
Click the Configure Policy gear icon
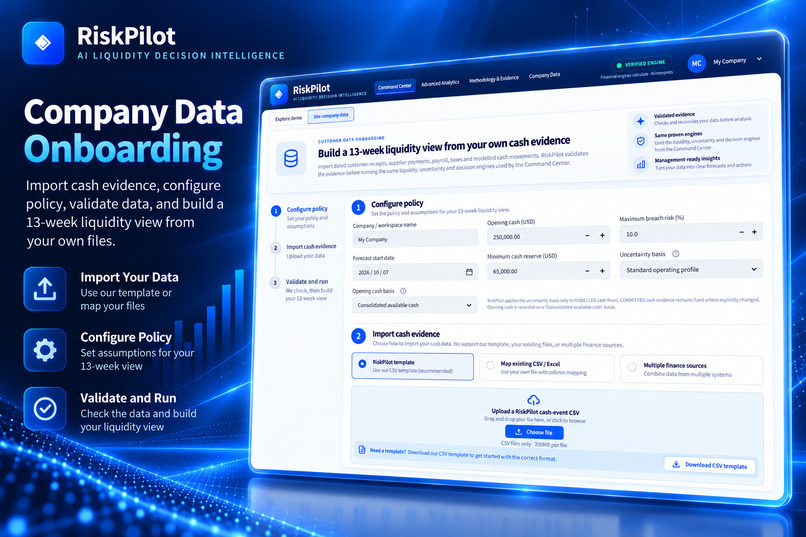click(45, 350)
